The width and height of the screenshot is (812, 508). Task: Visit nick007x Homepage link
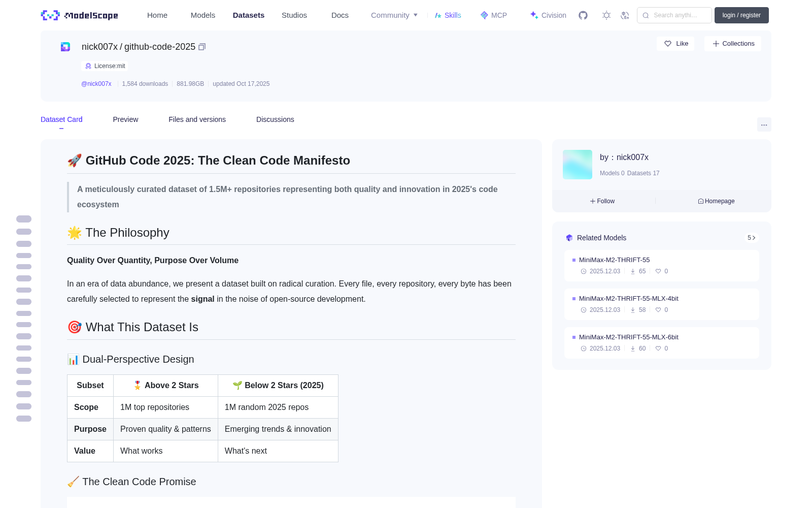click(x=716, y=201)
